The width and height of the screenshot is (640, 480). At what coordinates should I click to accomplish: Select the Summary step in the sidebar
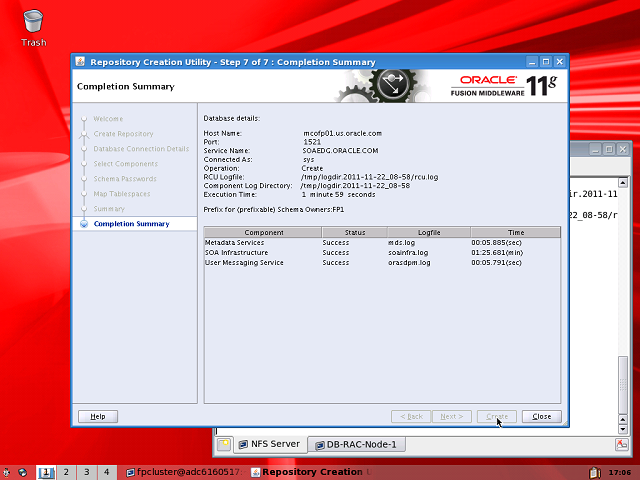pos(109,209)
